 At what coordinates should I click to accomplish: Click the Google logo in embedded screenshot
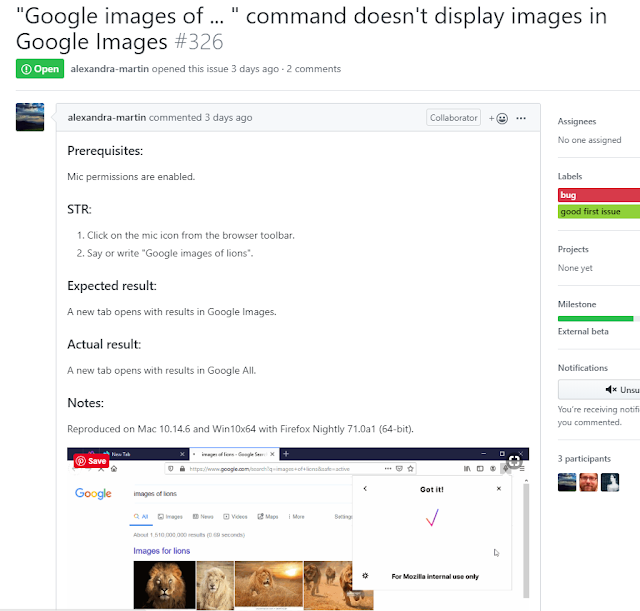pyautogui.click(x=93, y=493)
